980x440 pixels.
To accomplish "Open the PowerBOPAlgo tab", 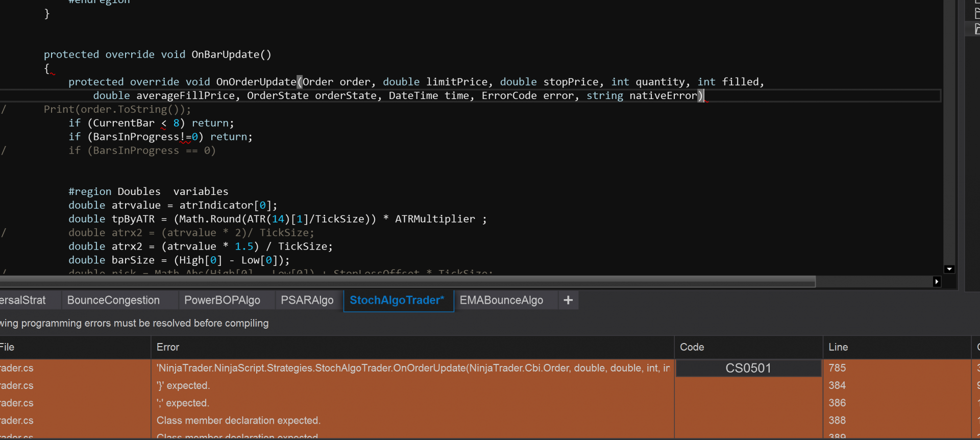I will (x=222, y=300).
